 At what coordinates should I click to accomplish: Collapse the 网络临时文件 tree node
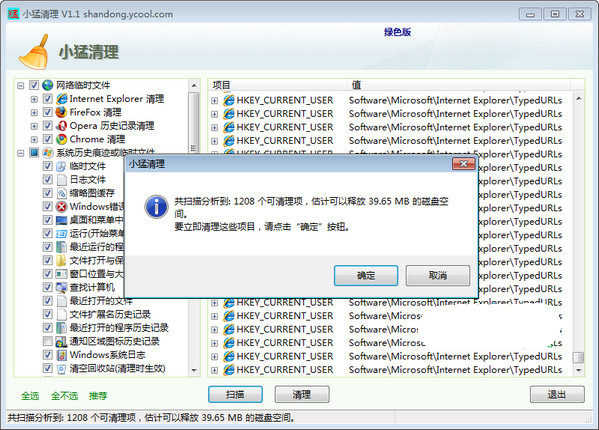[x=21, y=86]
